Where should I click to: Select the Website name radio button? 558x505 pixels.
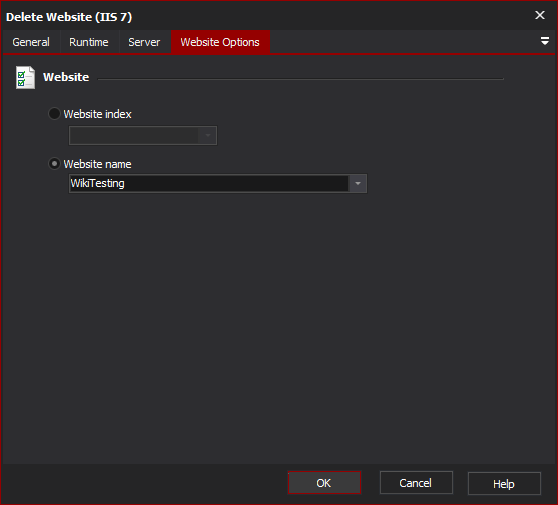point(54,164)
